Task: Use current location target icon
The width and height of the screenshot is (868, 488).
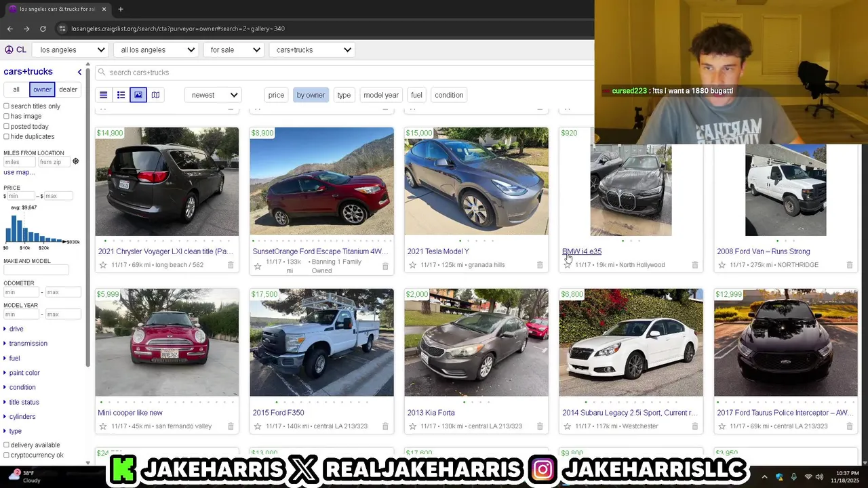Action: coord(75,161)
